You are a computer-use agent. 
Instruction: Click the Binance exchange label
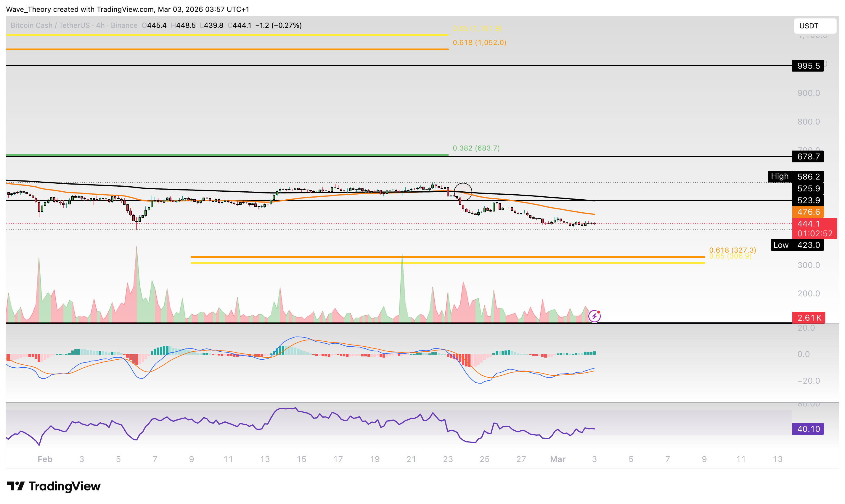(124, 25)
